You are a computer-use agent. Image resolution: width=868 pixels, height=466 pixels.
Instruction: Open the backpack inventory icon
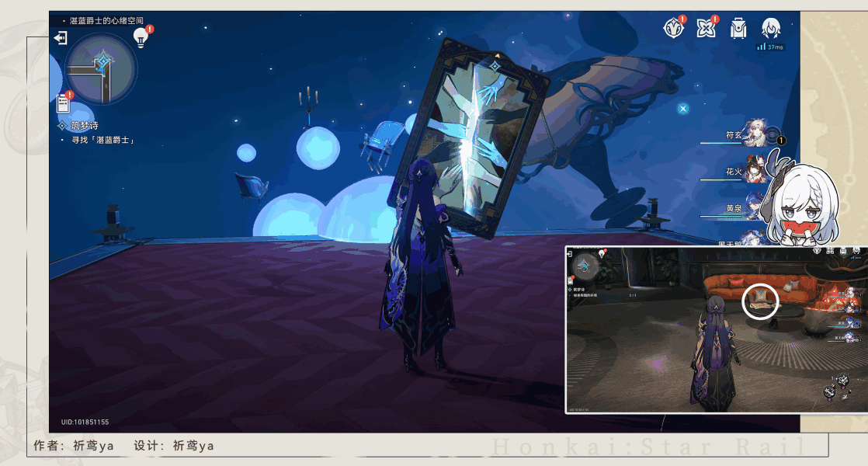pos(738,28)
